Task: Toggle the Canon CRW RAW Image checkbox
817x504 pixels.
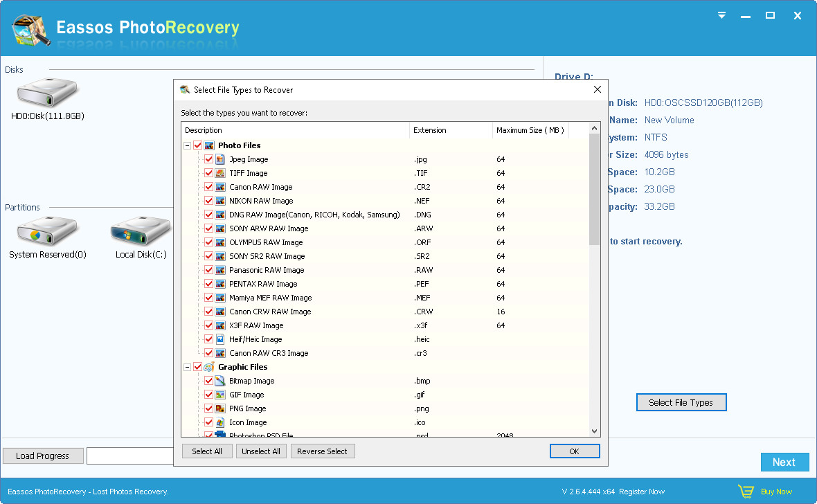Action: point(209,312)
